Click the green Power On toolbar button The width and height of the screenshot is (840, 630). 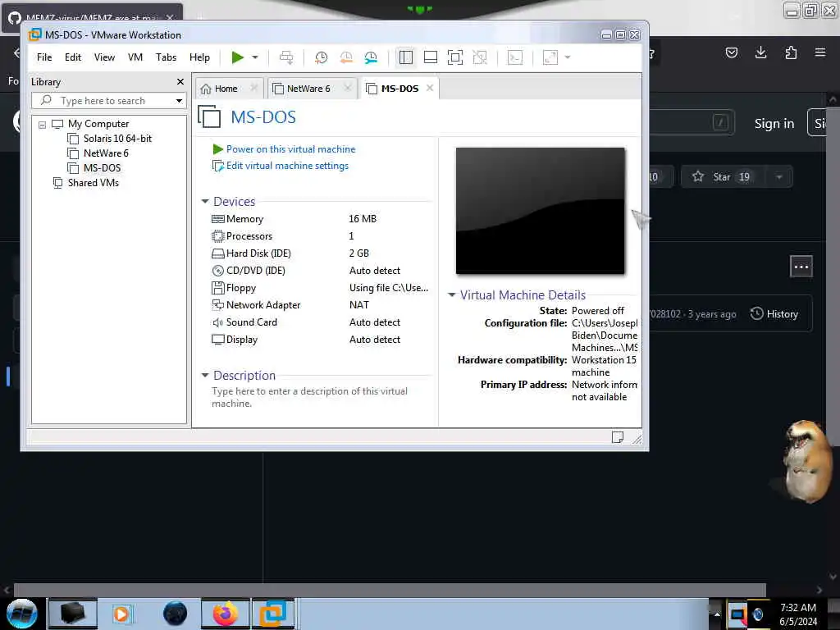pyautogui.click(x=237, y=57)
